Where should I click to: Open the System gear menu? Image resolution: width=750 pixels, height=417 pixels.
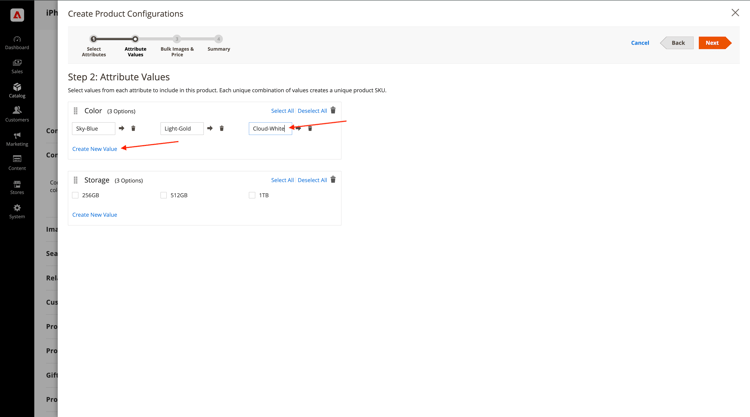[17, 211]
